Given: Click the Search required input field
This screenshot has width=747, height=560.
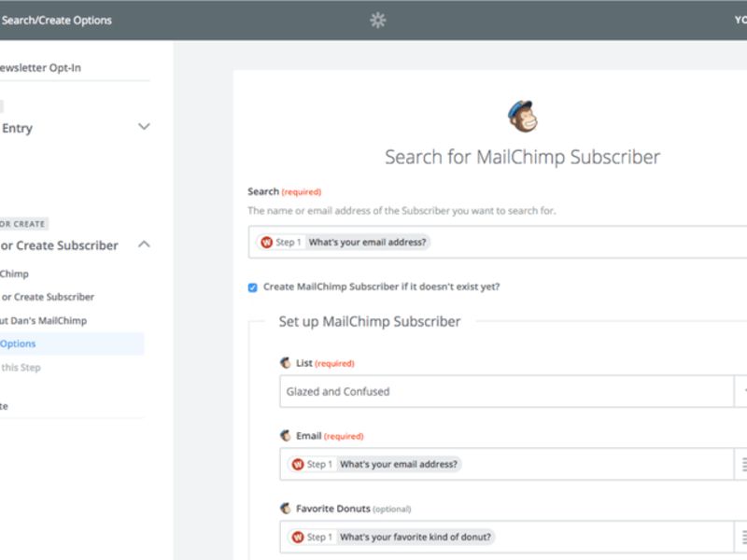Looking at the screenshot, I should [498, 243].
